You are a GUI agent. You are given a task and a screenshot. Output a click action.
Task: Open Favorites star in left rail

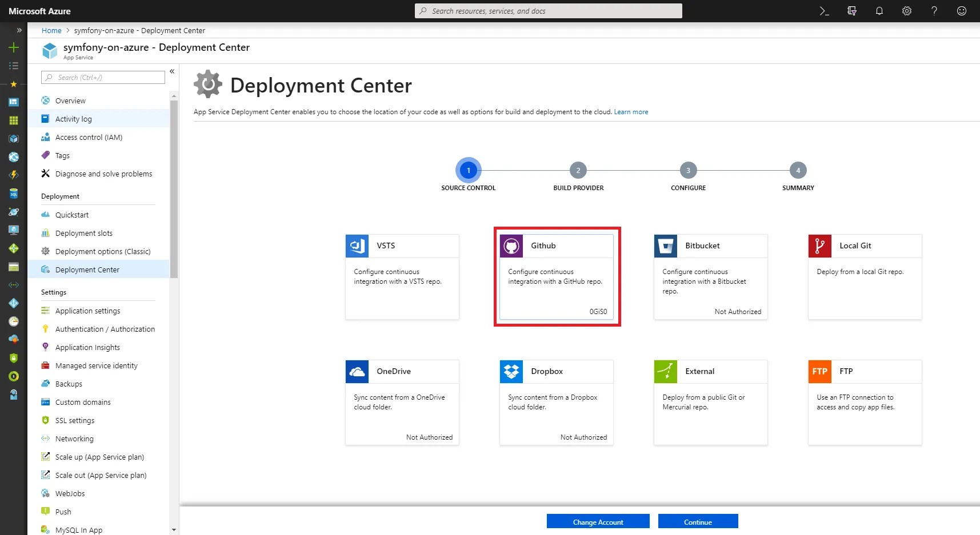tap(14, 84)
